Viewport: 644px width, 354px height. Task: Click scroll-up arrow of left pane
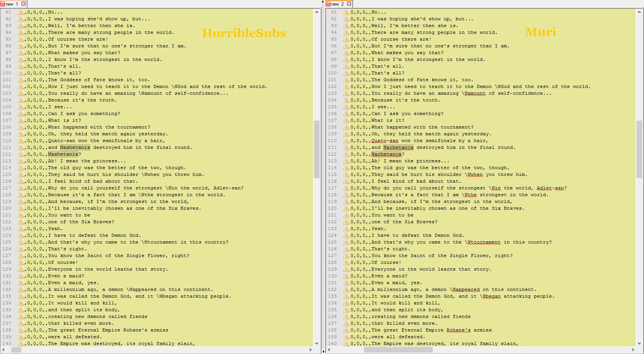coord(317,12)
